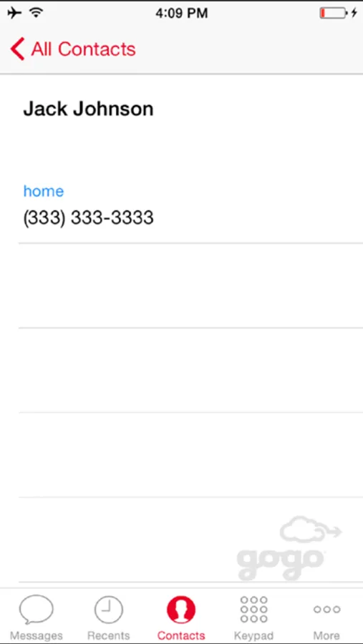
Task: Tap the red back chevron
Action: click(18, 49)
